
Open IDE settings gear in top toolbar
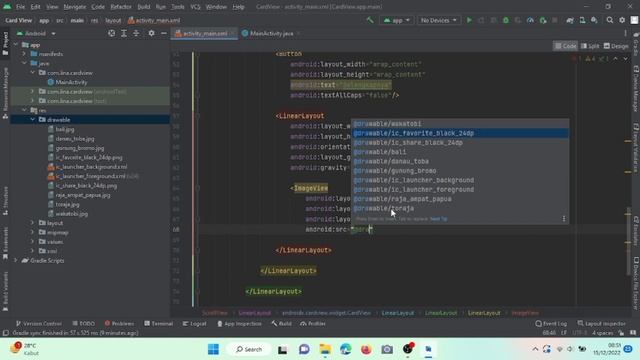point(622,20)
